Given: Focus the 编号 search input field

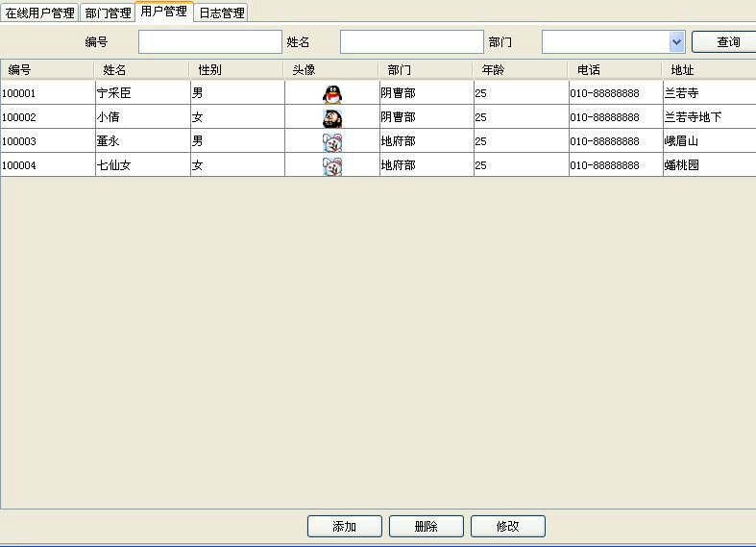Looking at the screenshot, I should point(210,42).
